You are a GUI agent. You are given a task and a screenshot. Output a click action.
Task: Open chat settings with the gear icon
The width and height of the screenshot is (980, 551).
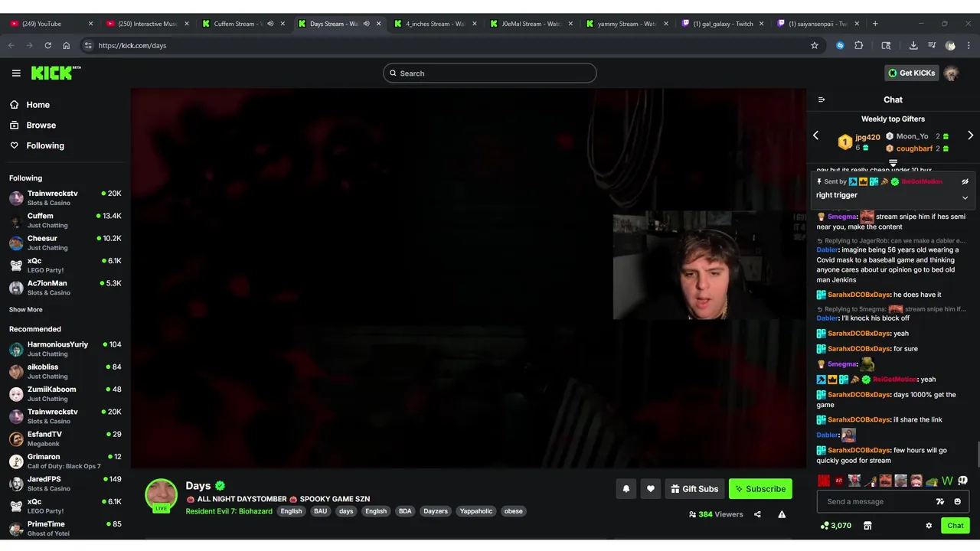[929, 526]
